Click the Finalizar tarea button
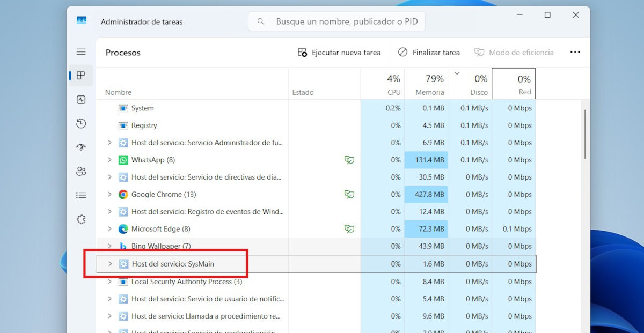 tap(429, 52)
